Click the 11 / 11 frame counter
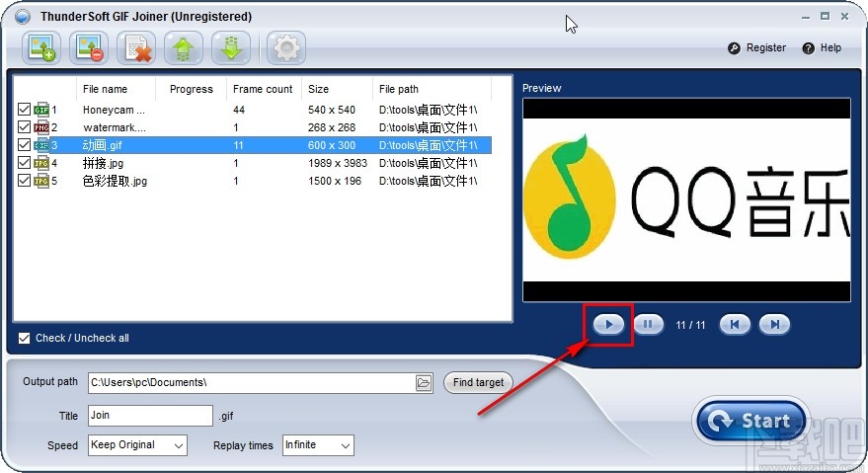Image resolution: width=868 pixels, height=473 pixels. pos(690,325)
